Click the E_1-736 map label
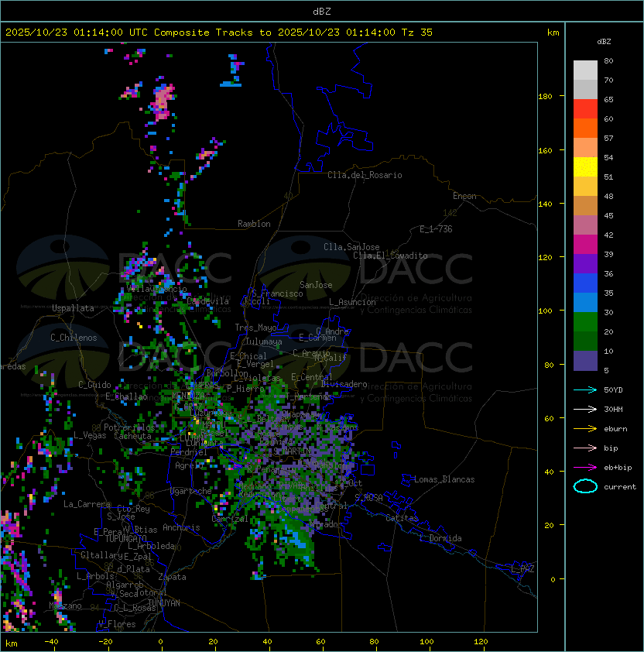 (x=436, y=229)
